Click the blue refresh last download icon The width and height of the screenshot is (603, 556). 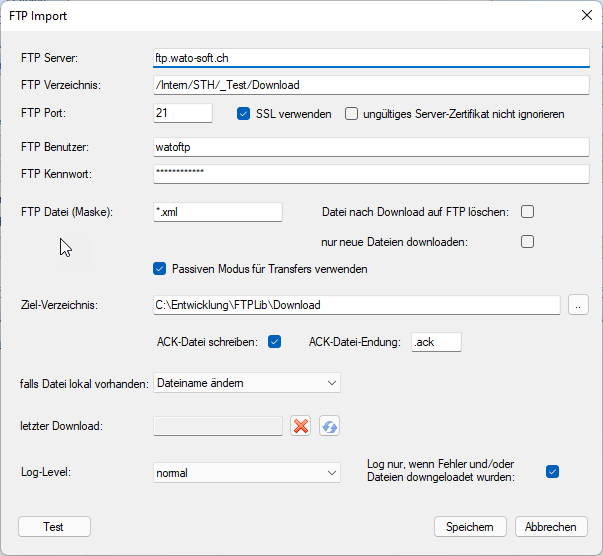[x=330, y=426]
